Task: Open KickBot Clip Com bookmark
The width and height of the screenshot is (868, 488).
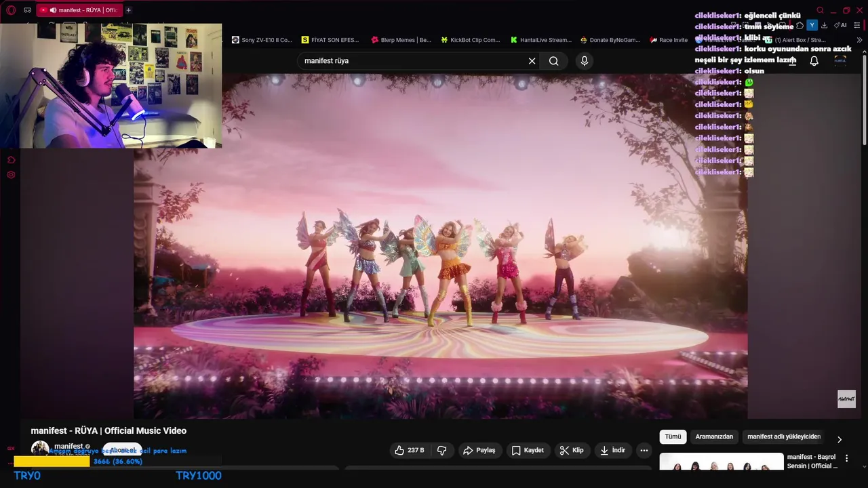Action: pos(470,40)
